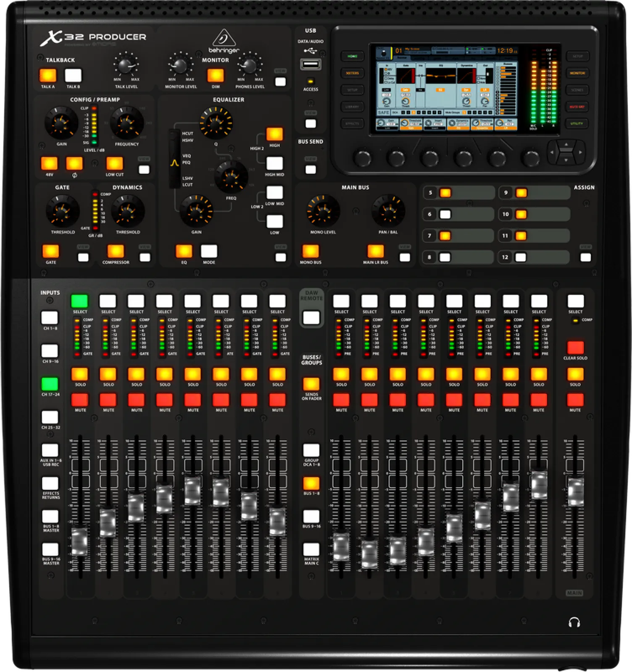Viewport: 632px width, 672px height.
Task: Enable Sends on Fader
Action: (311, 384)
